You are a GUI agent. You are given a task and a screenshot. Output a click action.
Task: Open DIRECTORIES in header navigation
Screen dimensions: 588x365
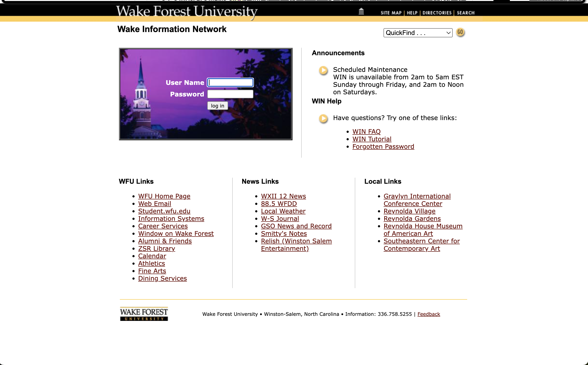[437, 13]
